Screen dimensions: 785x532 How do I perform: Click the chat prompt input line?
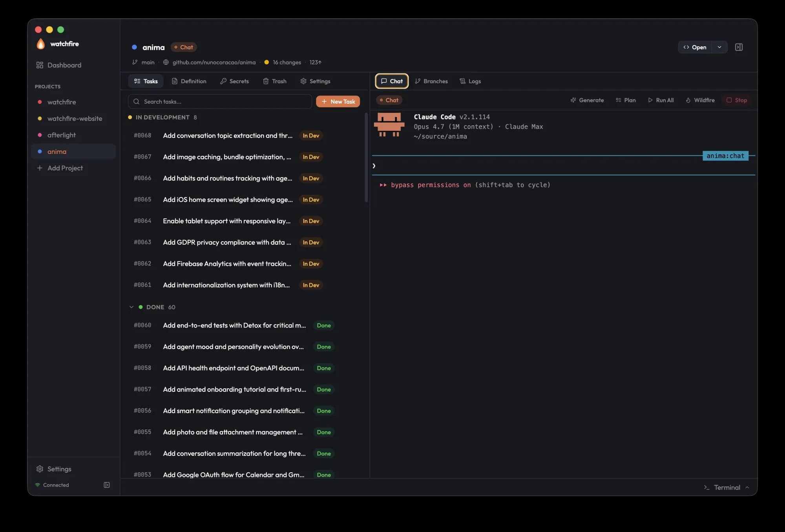tap(563, 166)
